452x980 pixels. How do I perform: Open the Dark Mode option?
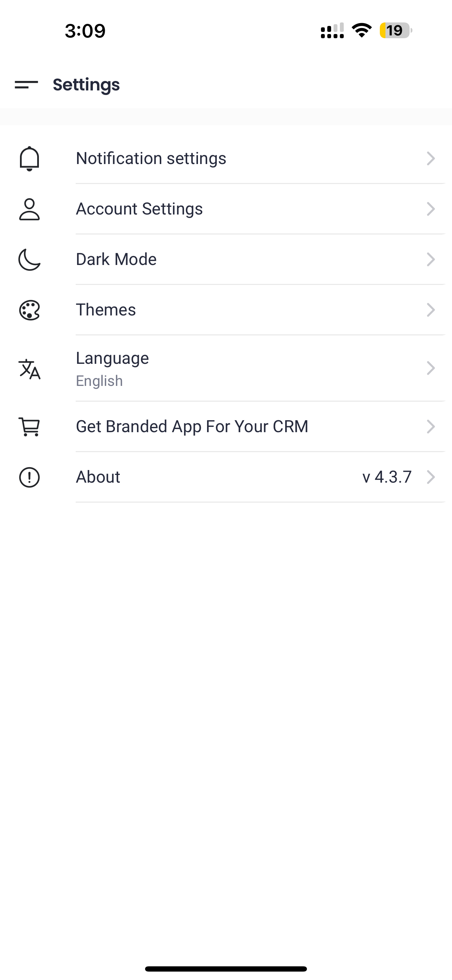coord(116,259)
